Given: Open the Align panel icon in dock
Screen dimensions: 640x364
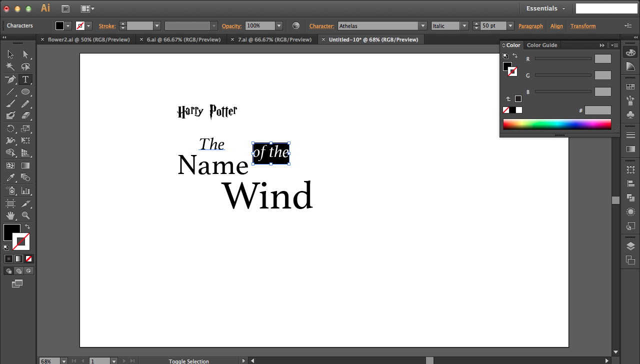Looking at the screenshot, I should click(630, 184).
